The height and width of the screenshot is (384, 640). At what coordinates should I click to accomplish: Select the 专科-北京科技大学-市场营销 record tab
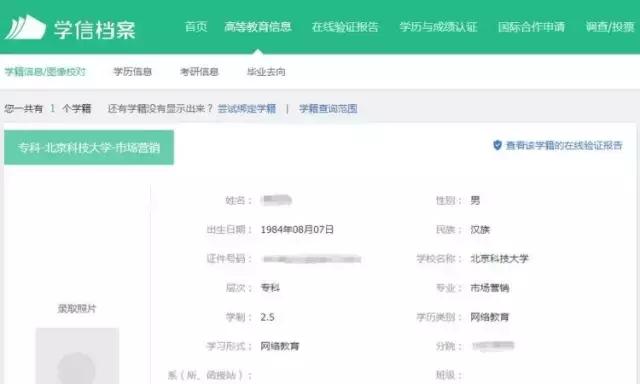click(x=89, y=147)
